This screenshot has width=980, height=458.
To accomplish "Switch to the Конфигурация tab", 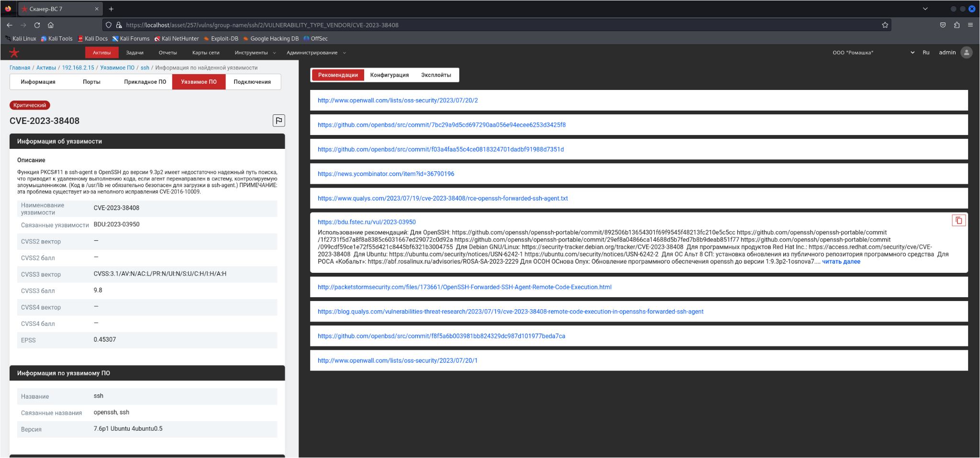I will pos(390,75).
